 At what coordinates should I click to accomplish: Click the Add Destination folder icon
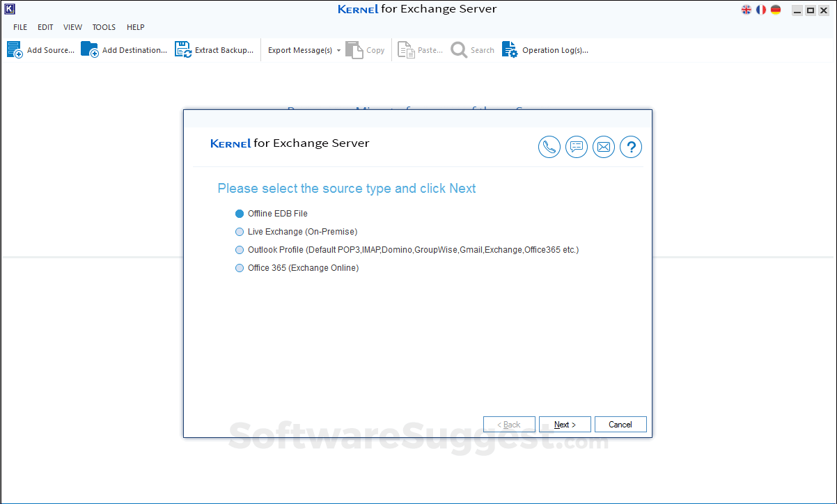click(89, 49)
